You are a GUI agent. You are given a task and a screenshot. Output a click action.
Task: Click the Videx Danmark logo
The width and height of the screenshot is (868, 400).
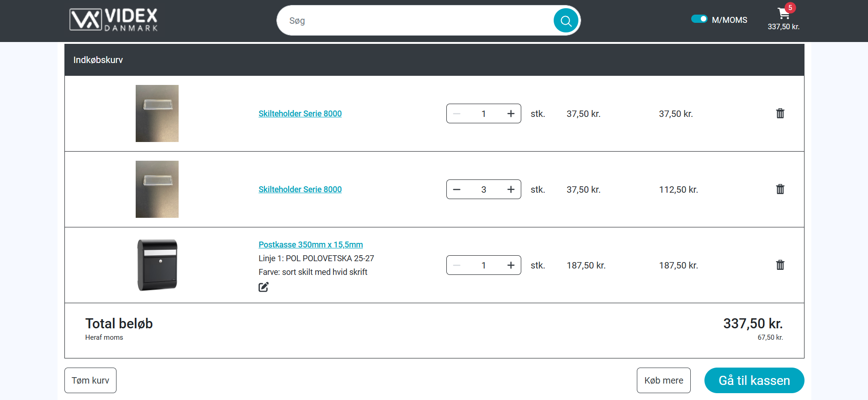click(113, 20)
